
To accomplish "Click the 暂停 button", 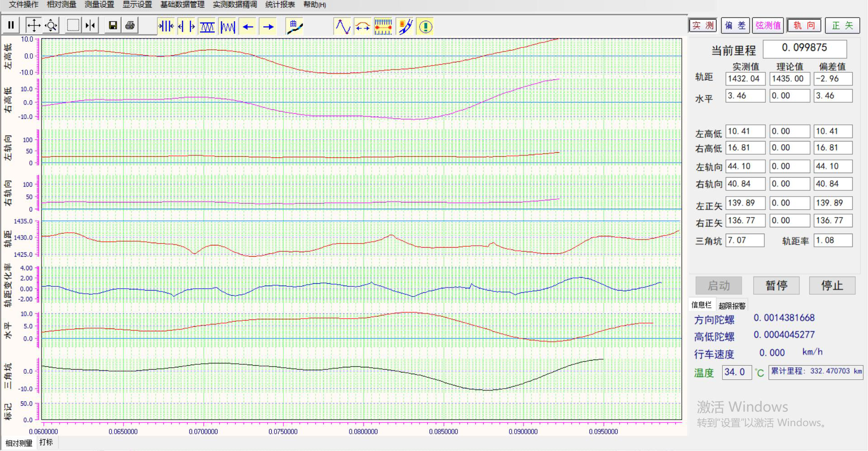I will pyautogui.click(x=776, y=286).
